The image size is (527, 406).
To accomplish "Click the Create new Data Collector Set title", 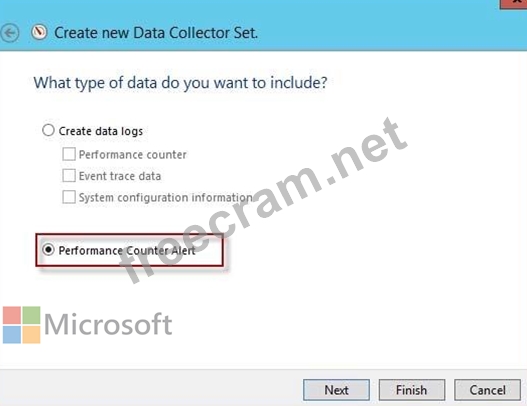I will 156,33.
